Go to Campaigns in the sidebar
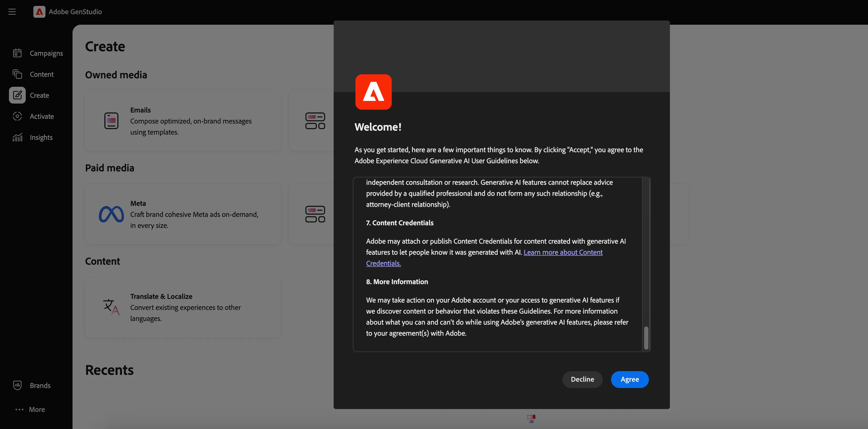 click(46, 53)
